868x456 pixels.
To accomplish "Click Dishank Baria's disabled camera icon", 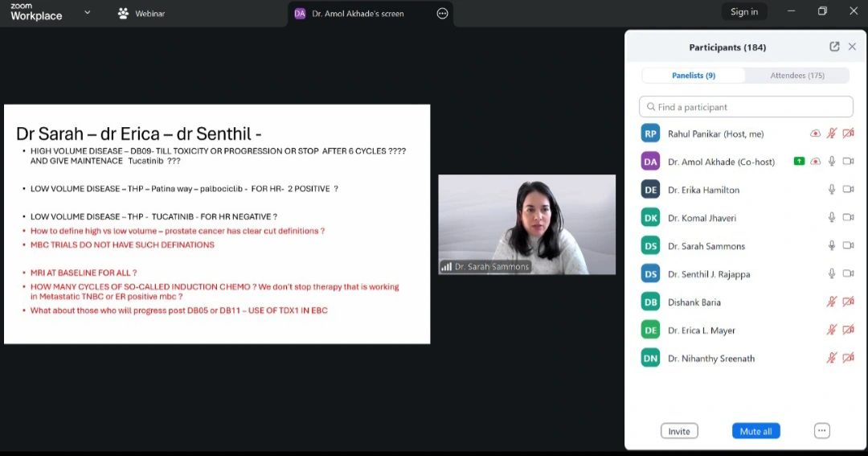I will (848, 302).
